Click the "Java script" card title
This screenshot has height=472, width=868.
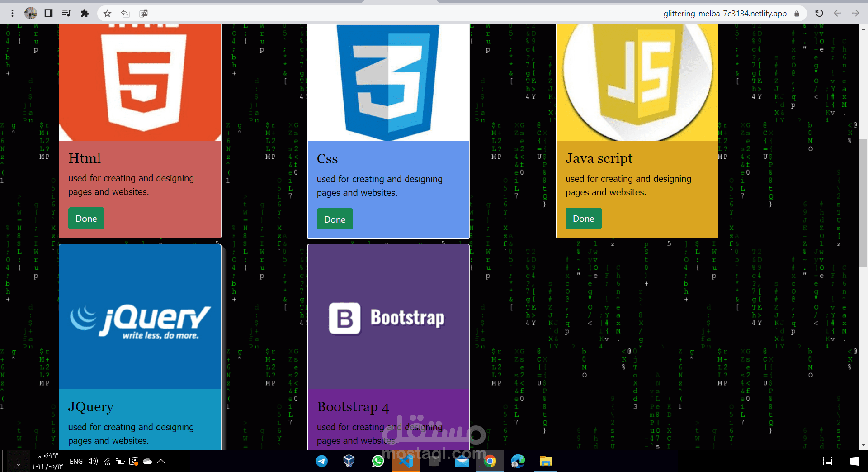599,158
